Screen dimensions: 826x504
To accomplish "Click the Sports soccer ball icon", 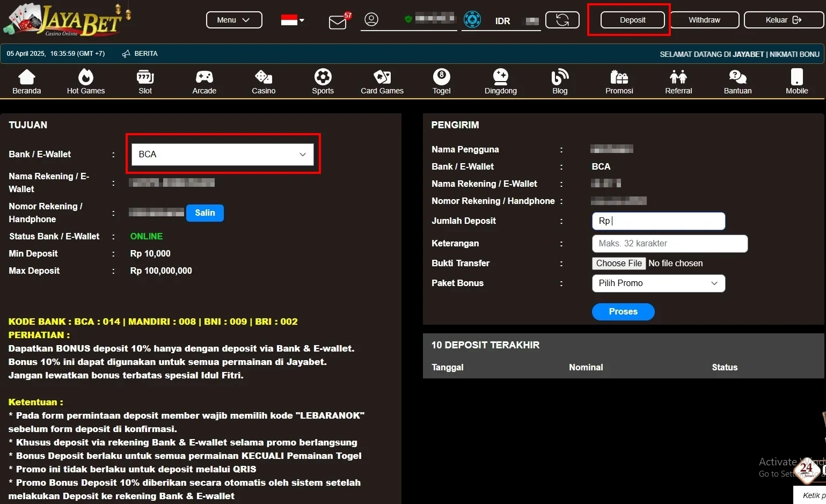I will click(323, 77).
